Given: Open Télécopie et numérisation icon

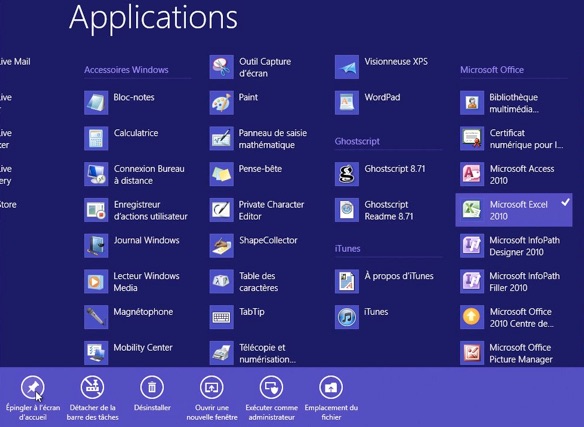Looking at the screenshot, I should pos(222,353).
